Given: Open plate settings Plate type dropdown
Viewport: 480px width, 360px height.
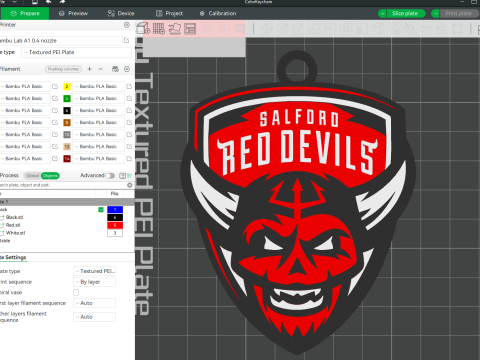Looking at the screenshot, I should click(94, 271).
